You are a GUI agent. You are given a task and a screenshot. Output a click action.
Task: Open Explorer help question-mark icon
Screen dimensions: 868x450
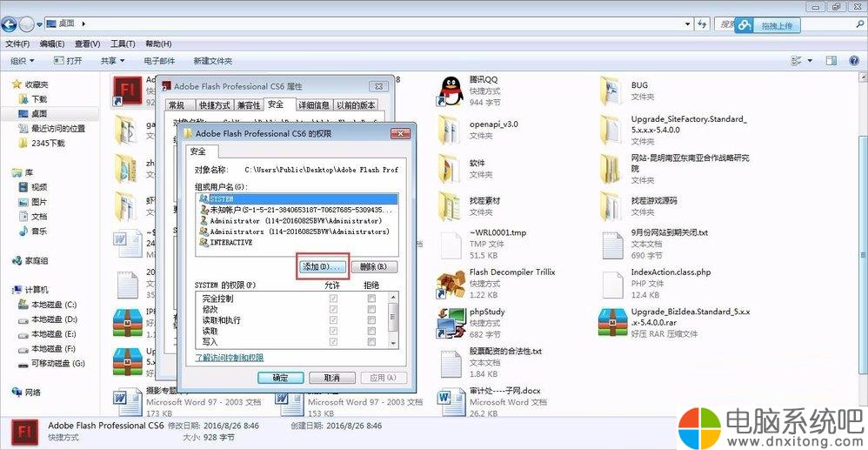[853, 61]
